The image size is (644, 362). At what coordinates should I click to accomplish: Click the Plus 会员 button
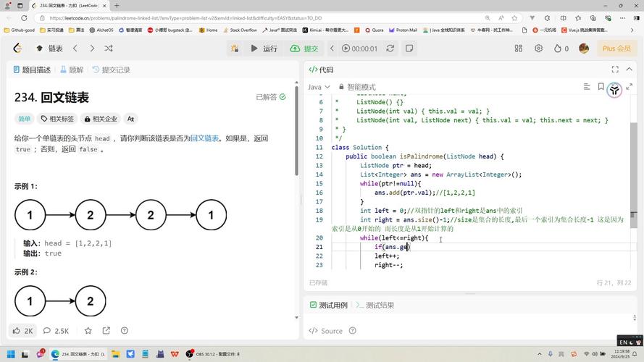(x=616, y=49)
